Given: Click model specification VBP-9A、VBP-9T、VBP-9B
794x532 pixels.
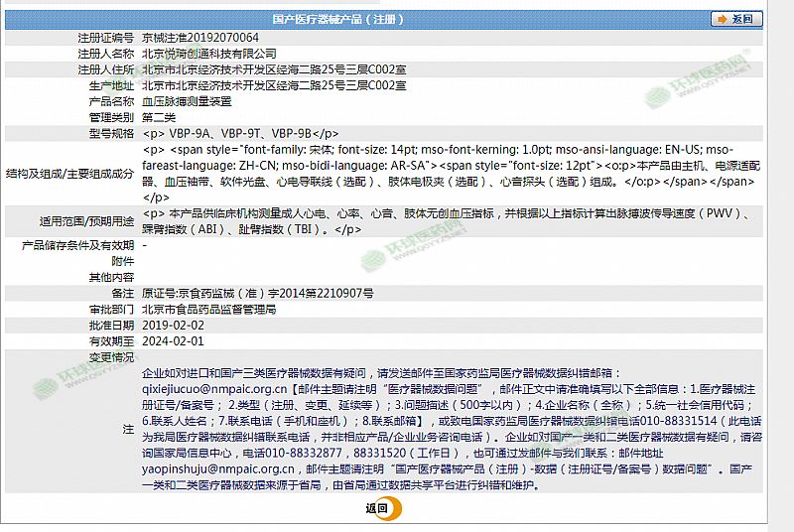Looking at the screenshot, I should 241,133.
